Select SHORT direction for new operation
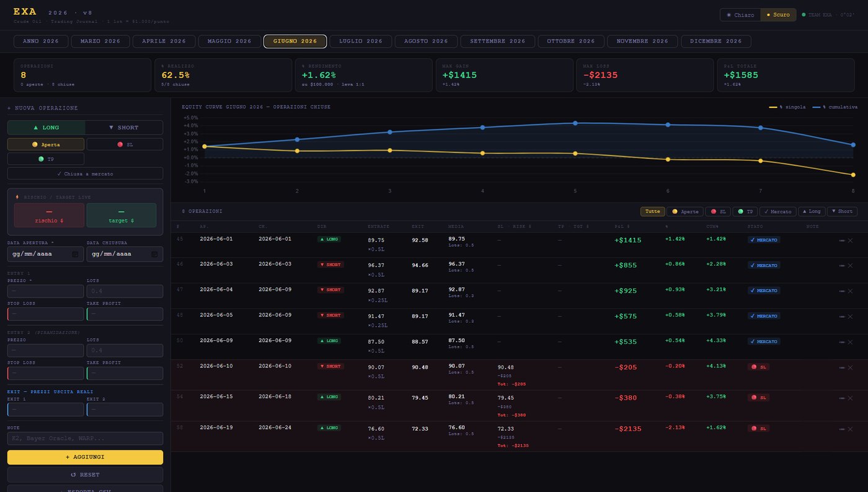The width and height of the screenshot is (868, 492). [x=124, y=128]
